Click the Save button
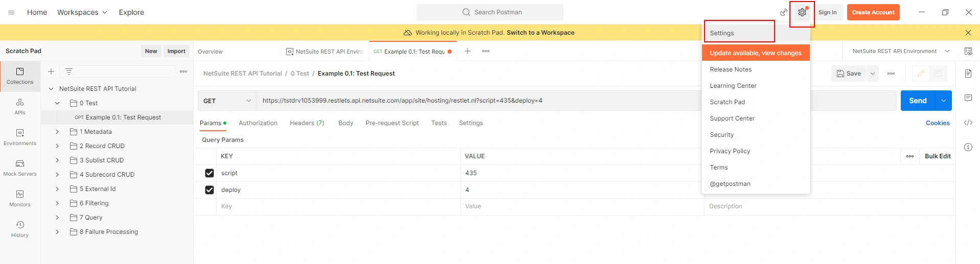This screenshot has width=980, height=264. pyautogui.click(x=849, y=74)
